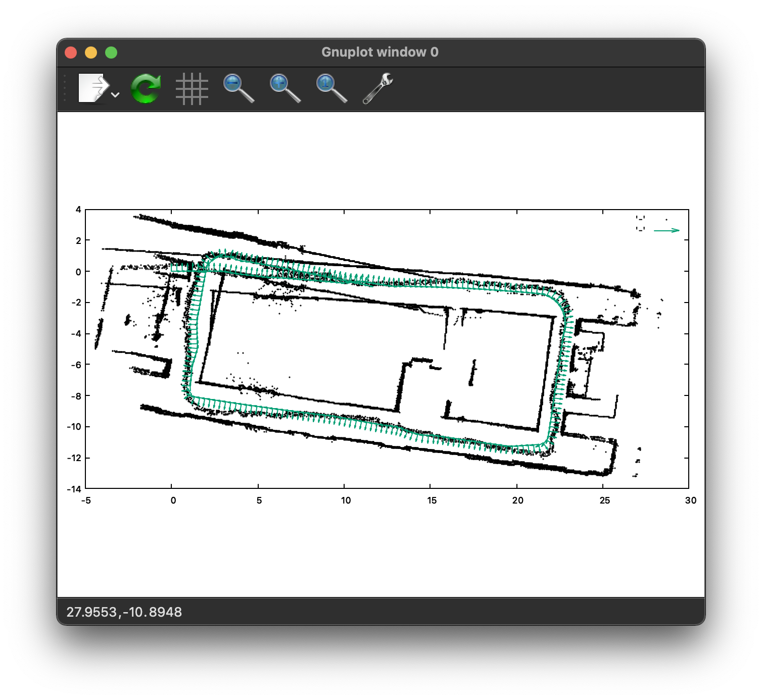
Task: Click the yellow minimize window button
Action: click(91, 53)
